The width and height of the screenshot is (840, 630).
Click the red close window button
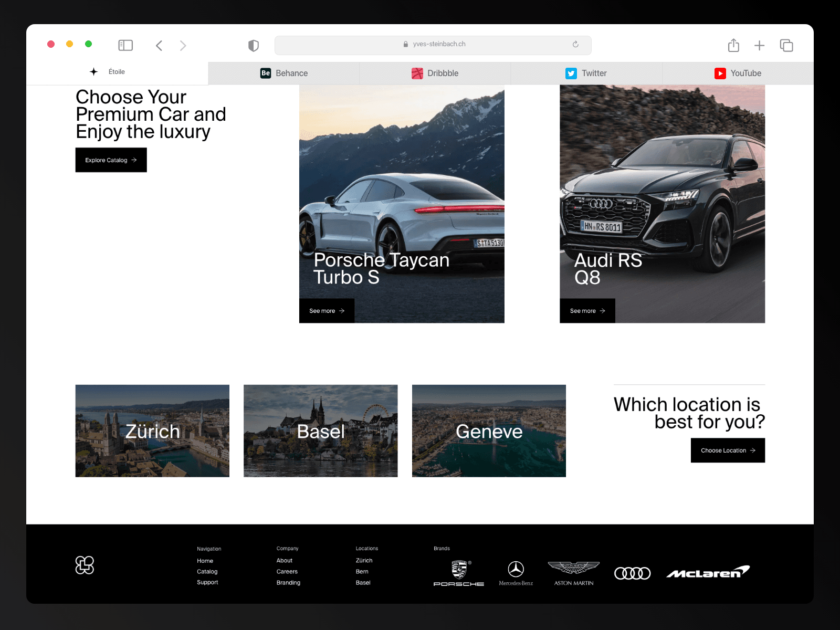coord(51,44)
